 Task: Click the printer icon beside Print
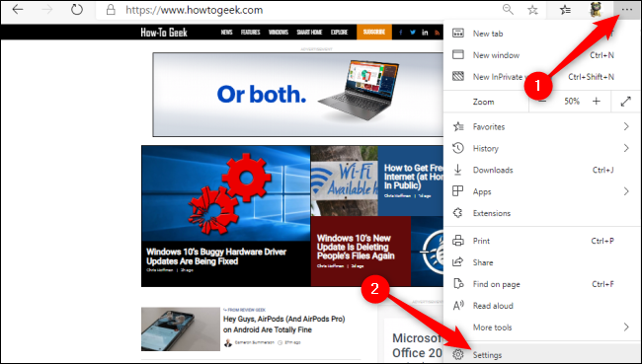pos(458,241)
